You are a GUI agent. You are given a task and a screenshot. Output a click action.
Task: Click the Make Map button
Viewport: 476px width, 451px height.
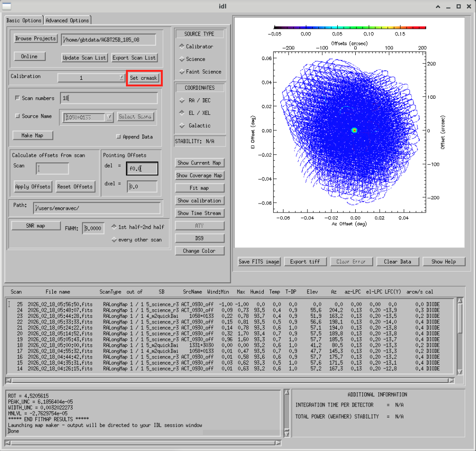33,136
